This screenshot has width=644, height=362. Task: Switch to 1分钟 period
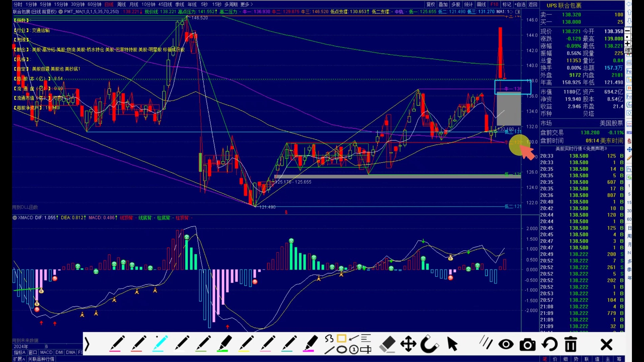tap(31, 4)
